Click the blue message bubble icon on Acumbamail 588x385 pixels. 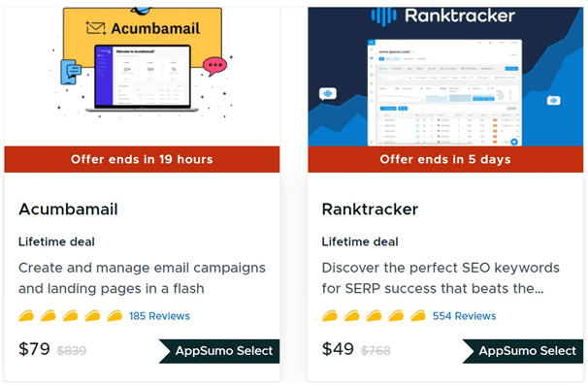click(71, 71)
